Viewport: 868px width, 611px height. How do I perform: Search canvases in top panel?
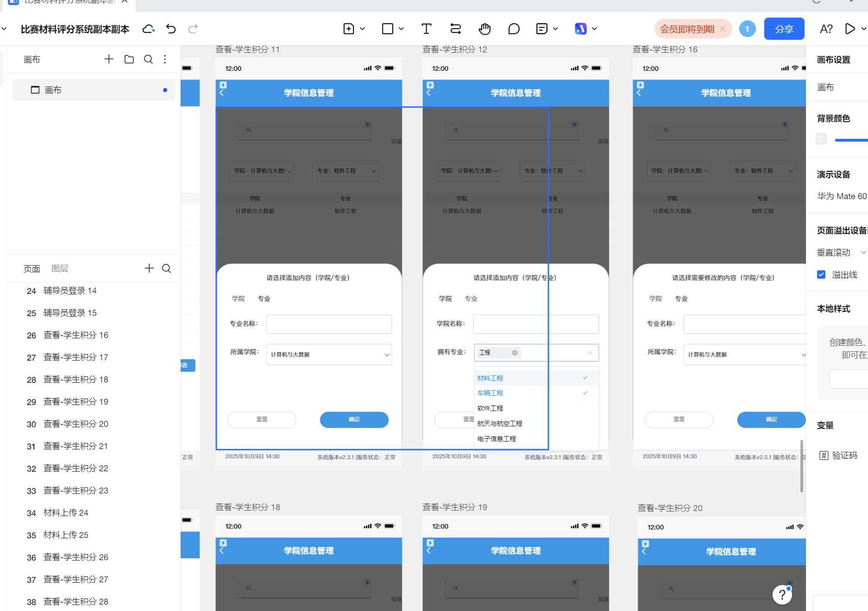(148, 59)
